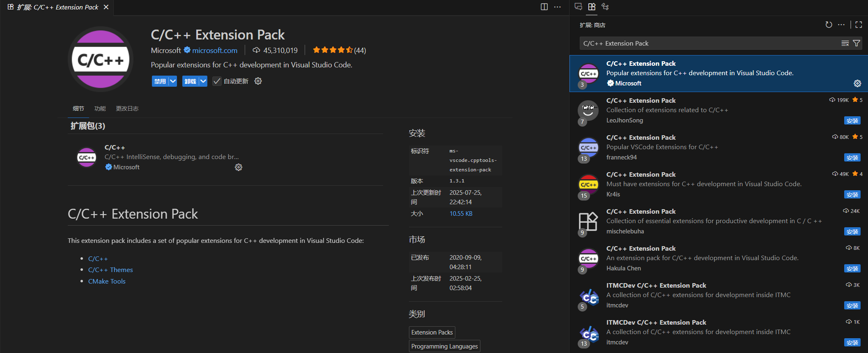
Task: Toggle the 自动更新 auto update checkbox
Action: click(x=217, y=81)
